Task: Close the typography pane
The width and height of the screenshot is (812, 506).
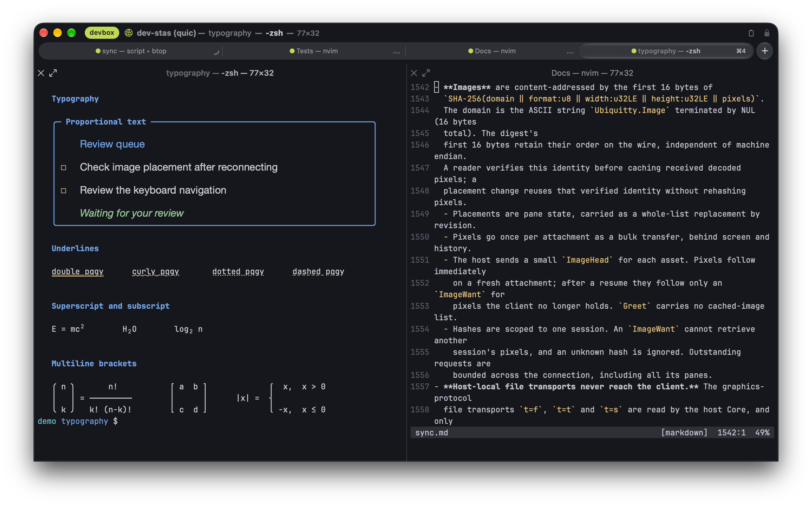Action: (x=41, y=73)
